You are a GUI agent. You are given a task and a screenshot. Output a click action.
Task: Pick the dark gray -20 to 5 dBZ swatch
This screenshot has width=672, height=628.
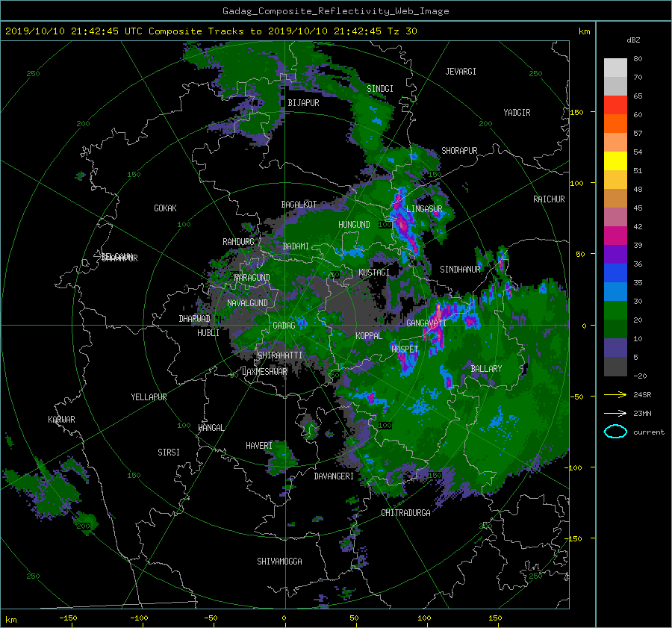pos(615,367)
